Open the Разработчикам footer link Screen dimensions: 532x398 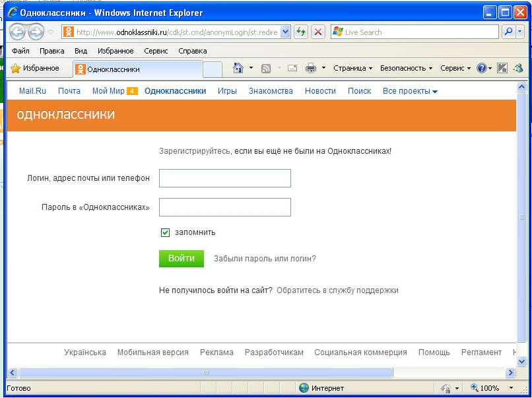point(274,352)
